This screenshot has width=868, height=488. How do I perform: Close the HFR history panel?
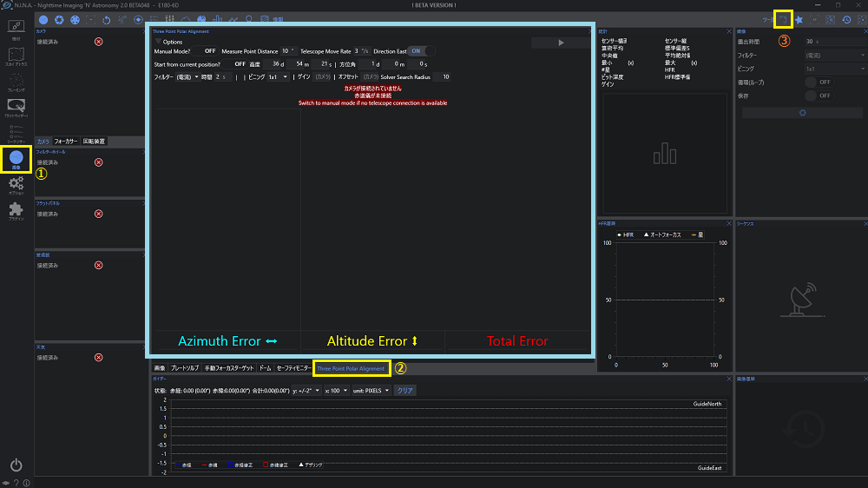[728, 223]
